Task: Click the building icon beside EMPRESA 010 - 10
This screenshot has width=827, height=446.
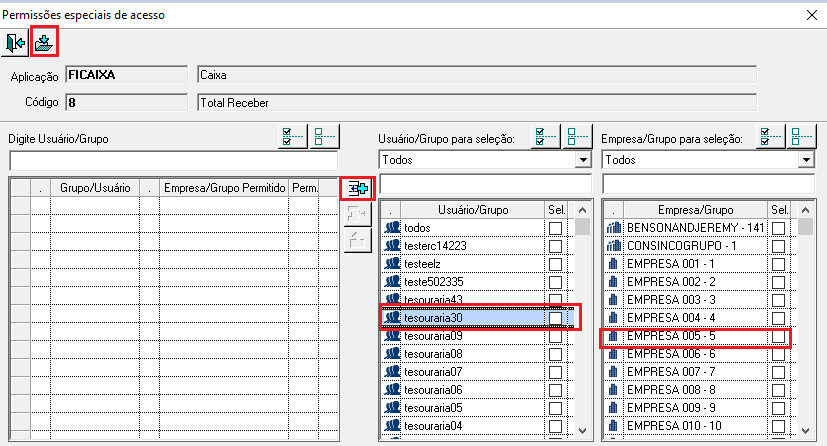Action: tap(613, 425)
